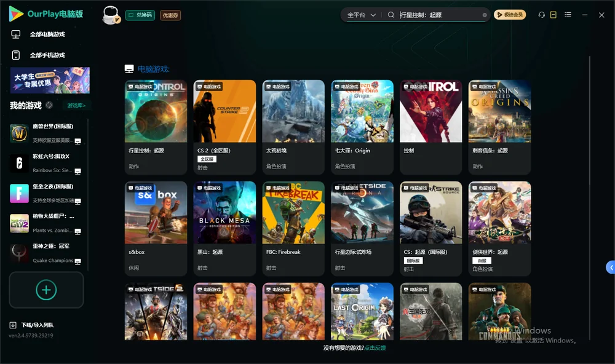Select the 行星边际:试炼场 game card
This screenshot has width=615, height=364.
pyautogui.click(x=362, y=229)
